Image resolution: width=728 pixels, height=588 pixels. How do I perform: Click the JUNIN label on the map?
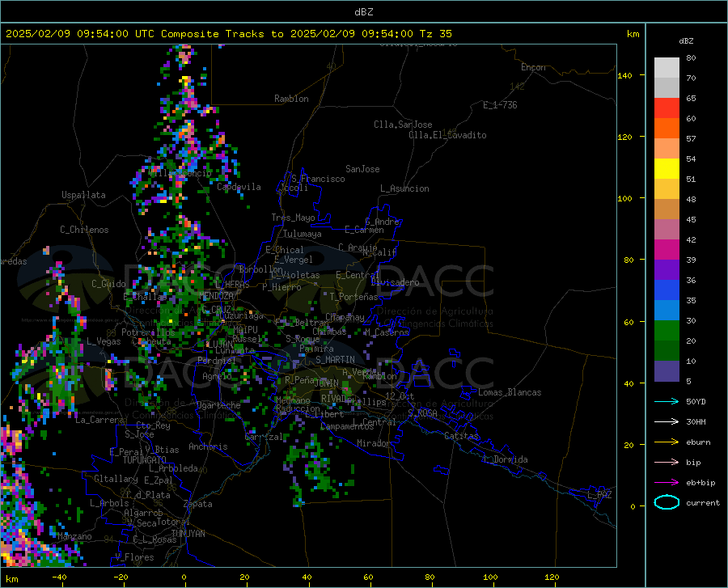pyautogui.click(x=327, y=383)
